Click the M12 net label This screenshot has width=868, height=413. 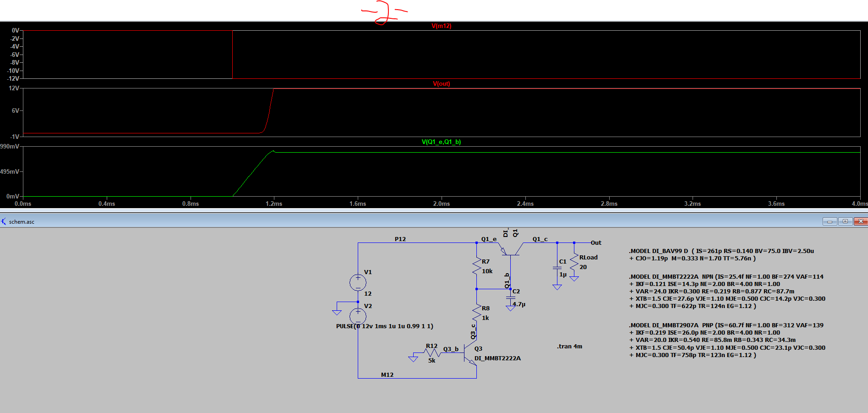[387, 375]
